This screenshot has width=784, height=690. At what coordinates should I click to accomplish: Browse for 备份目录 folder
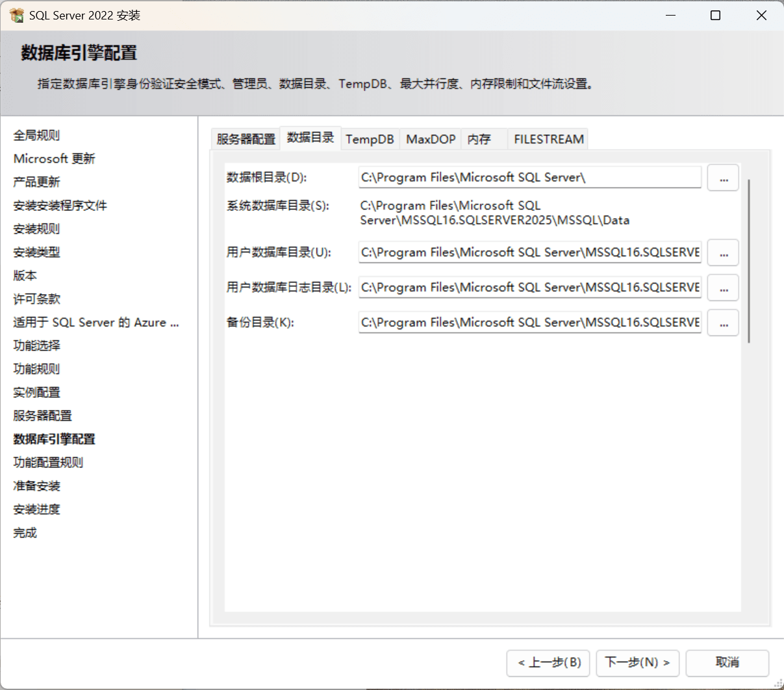723,323
